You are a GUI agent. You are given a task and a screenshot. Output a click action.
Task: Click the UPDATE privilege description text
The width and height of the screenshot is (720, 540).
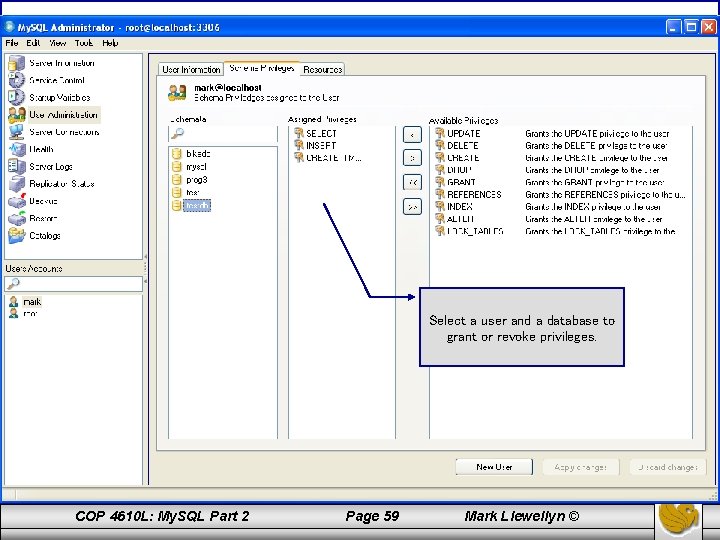pyautogui.click(x=597, y=134)
